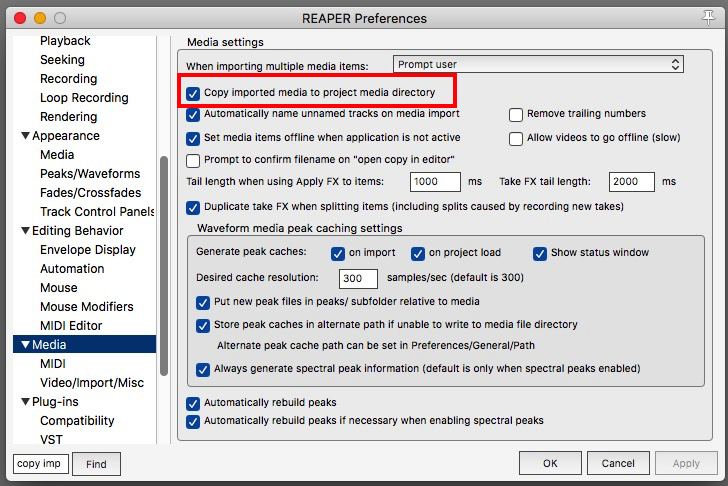Collapse the selected Media tree section

[26, 344]
